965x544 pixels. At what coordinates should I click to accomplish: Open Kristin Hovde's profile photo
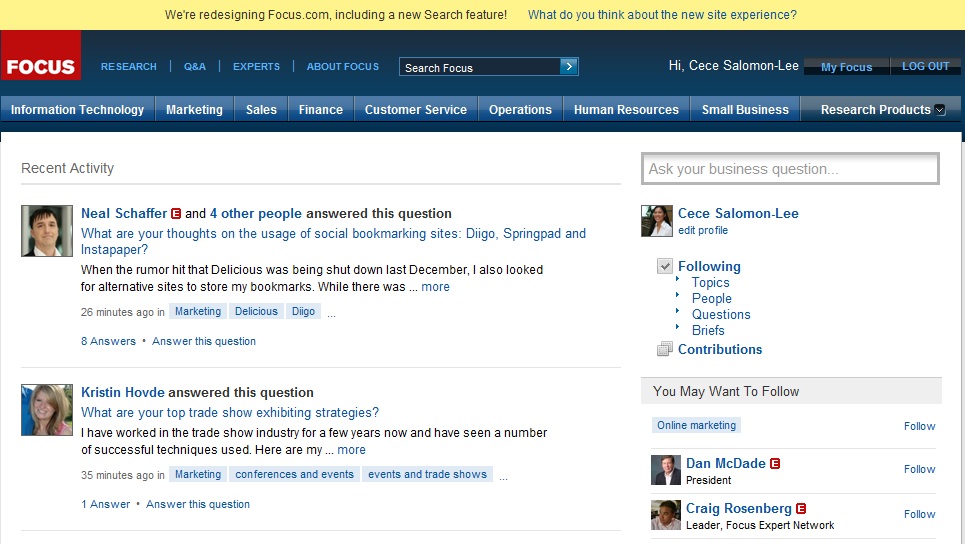pos(47,410)
